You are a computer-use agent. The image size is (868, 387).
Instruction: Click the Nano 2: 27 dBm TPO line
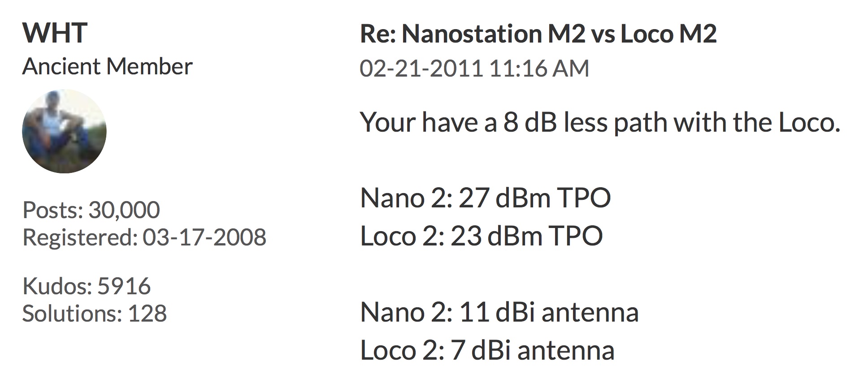click(485, 198)
